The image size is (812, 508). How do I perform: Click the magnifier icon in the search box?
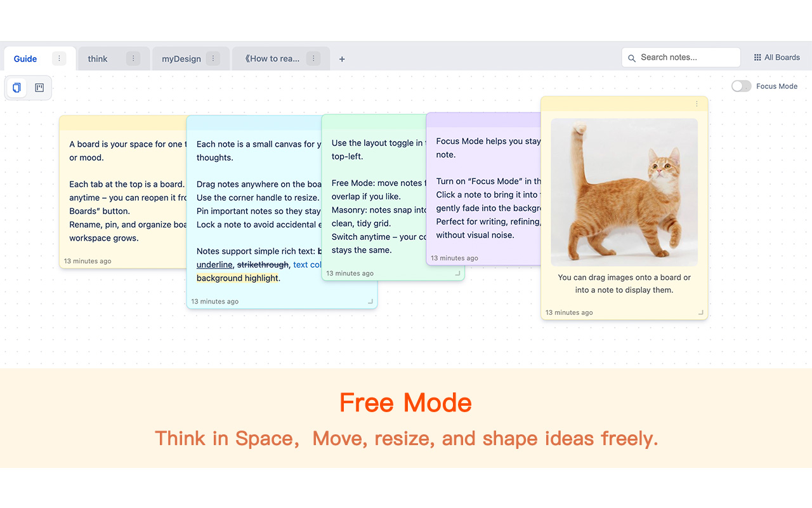point(632,58)
